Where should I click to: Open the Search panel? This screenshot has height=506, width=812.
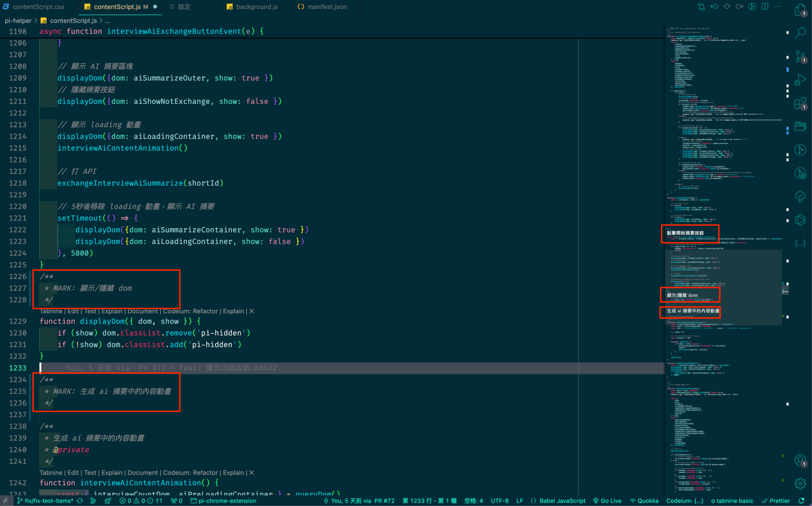pyautogui.click(x=801, y=33)
